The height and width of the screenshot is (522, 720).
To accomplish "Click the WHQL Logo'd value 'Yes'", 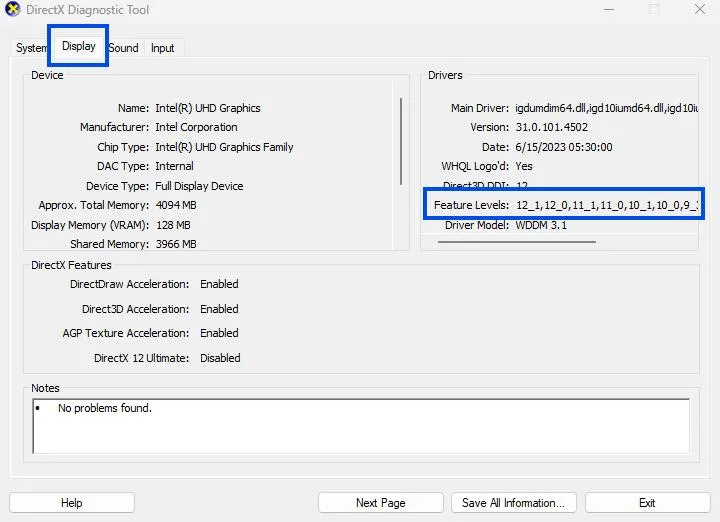I will 524,166.
